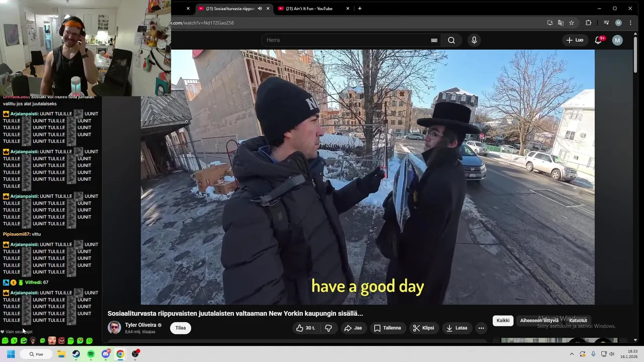Create a clip with Klipsi button
Screen dimensions: 644x362
click(x=423, y=328)
